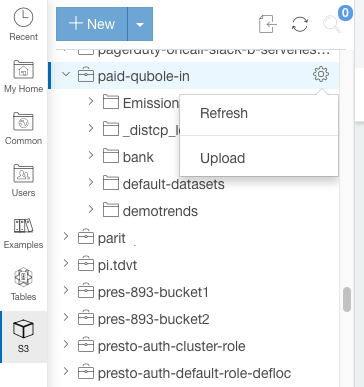Select the pi.tdvt bucket name
364x387 pixels.
tap(117, 265)
